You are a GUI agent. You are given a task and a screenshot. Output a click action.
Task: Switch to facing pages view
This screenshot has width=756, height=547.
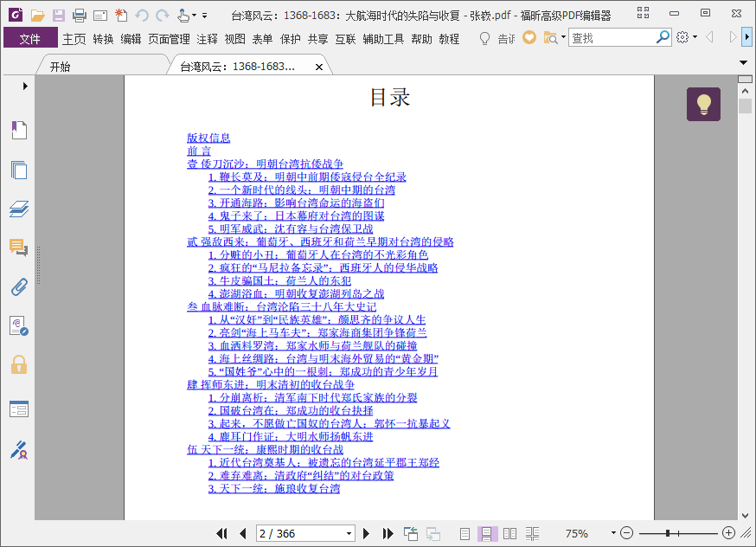[509, 533]
